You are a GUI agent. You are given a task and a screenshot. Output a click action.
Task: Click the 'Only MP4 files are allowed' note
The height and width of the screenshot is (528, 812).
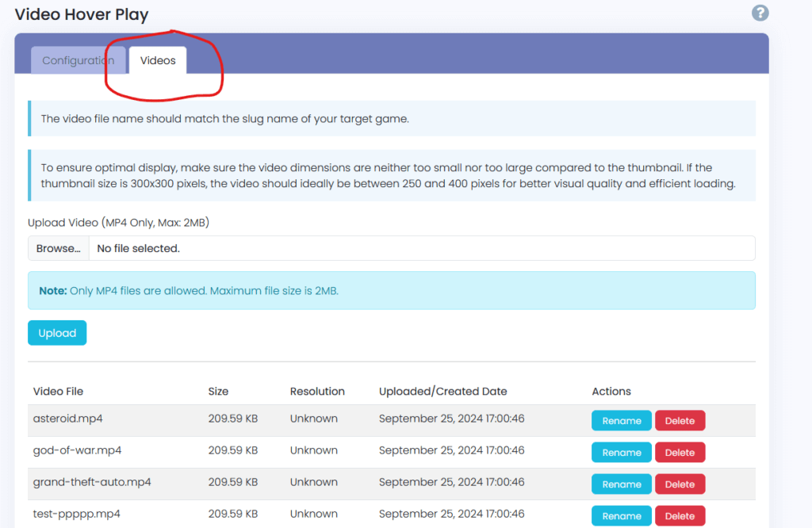[392, 290]
